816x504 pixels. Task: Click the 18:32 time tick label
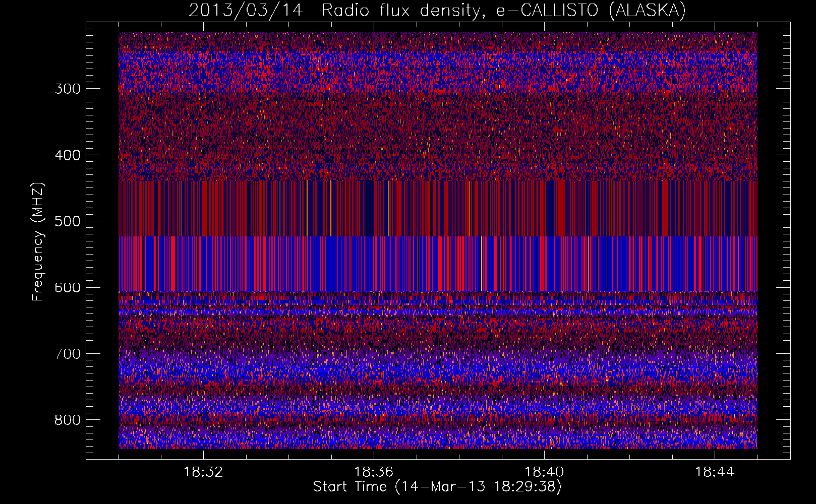[x=203, y=472]
